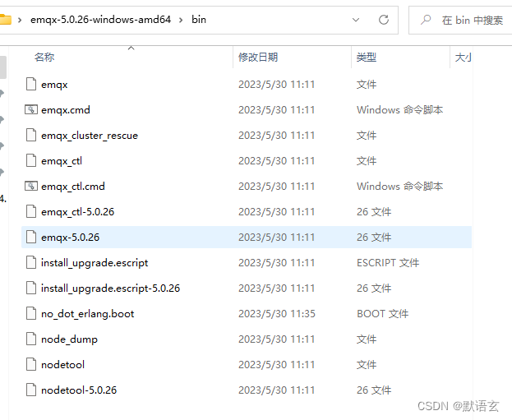Click the emqx file icon
Viewport: 512px width, 420px height.
point(31,85)
